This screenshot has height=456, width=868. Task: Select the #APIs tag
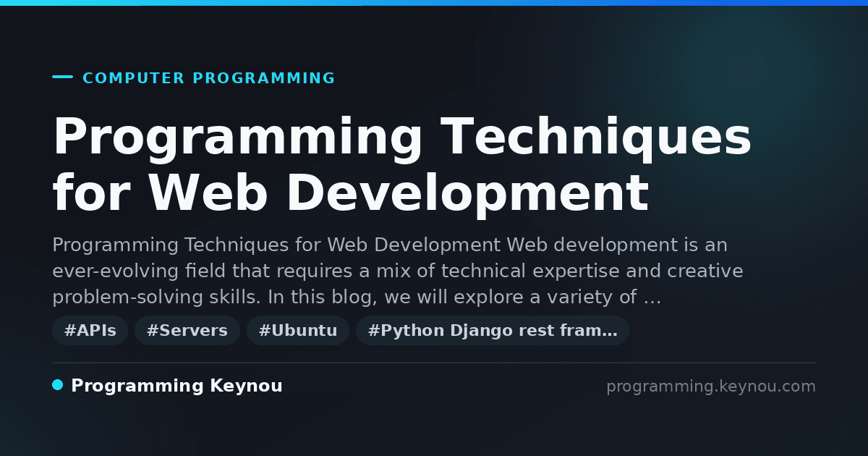coord(90,331)
